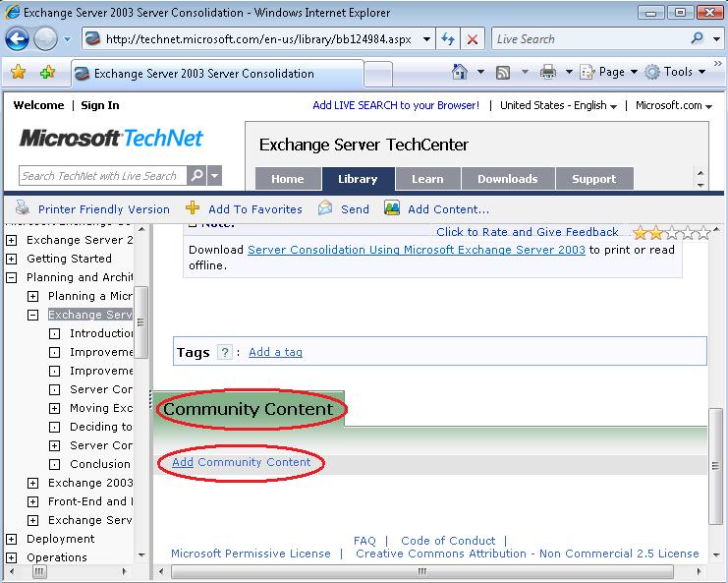Click the browser Back arrow button

(17, 39)
